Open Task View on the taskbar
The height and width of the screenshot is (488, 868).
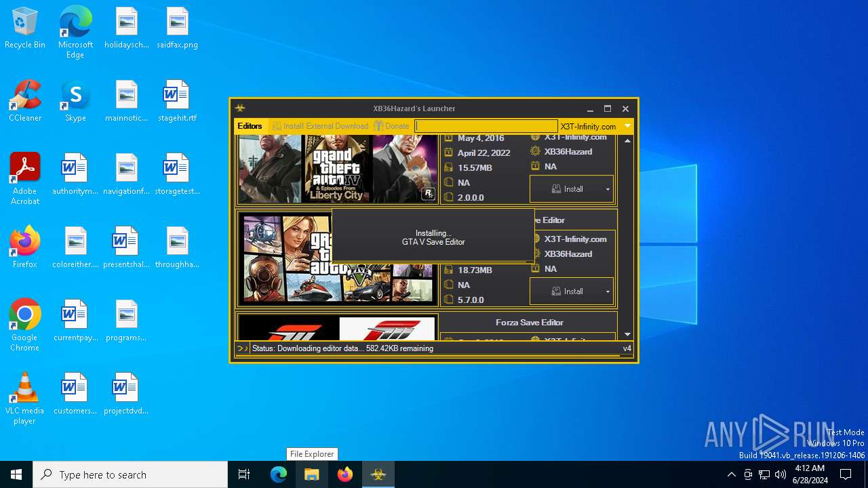(244, 474)
